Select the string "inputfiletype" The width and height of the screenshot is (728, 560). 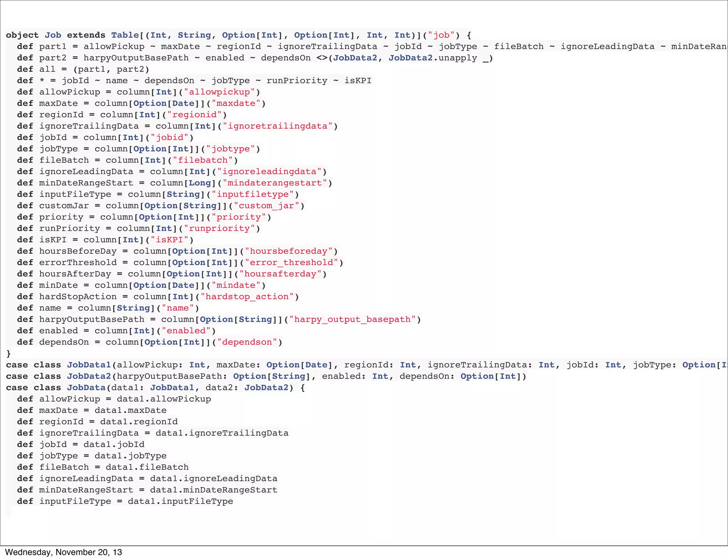[x=253, y=194]
